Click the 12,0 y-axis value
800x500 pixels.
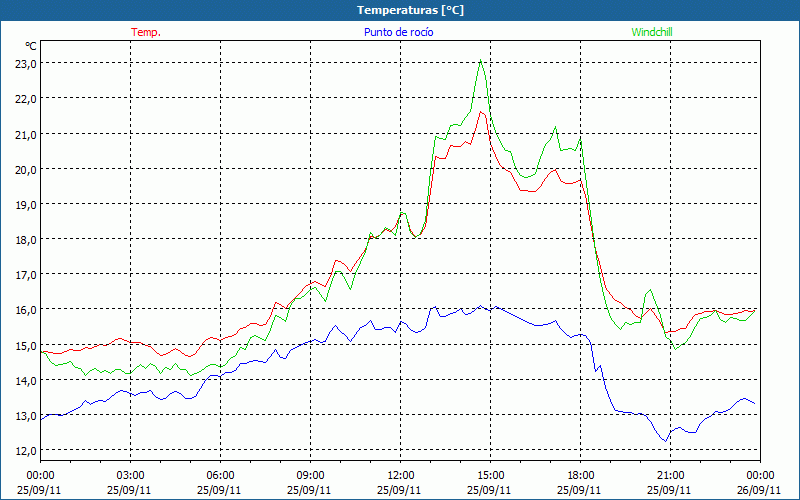coord(27,451)
